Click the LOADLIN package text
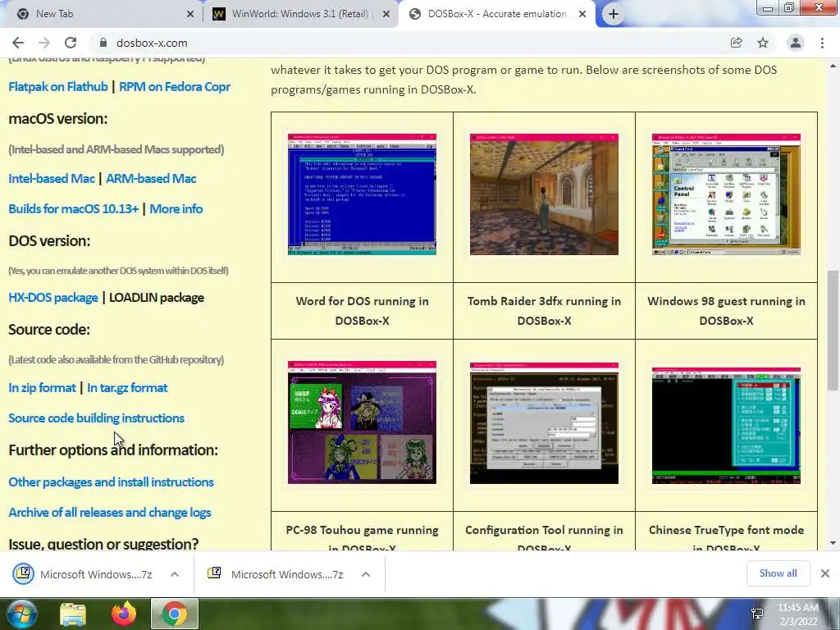The width and height of the screenshot is (840, 630). click(157, 297)
